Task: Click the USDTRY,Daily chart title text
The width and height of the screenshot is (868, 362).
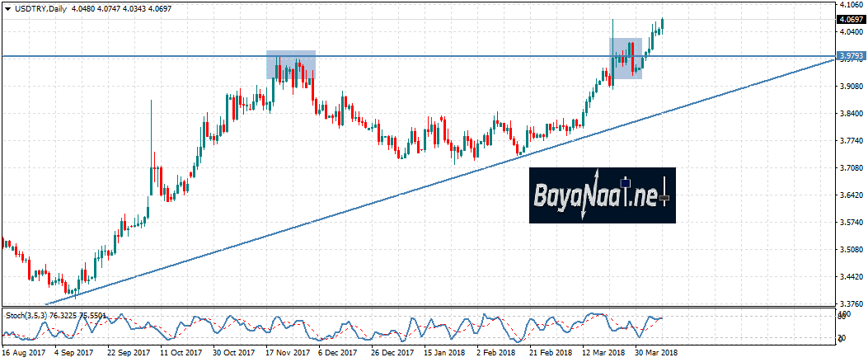Action: 38,7
